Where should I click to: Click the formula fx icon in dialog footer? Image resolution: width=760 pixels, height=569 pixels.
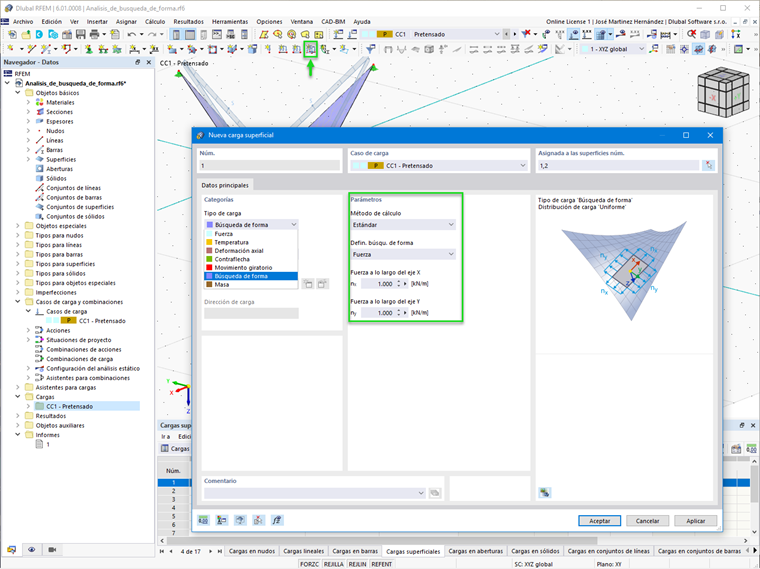coord(277,520)
